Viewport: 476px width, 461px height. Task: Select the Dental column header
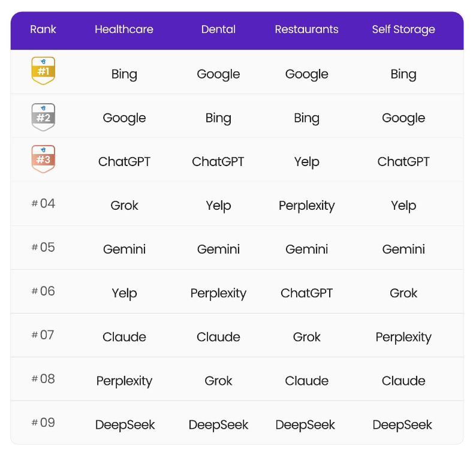pyautogui.click(x=218, y=29)
